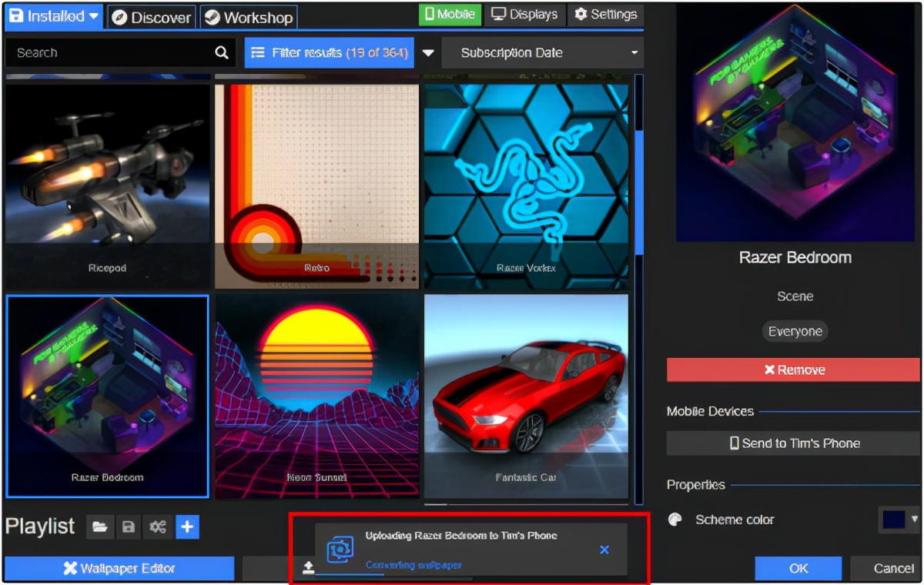Click the search magnifier icon

point(222,52)
